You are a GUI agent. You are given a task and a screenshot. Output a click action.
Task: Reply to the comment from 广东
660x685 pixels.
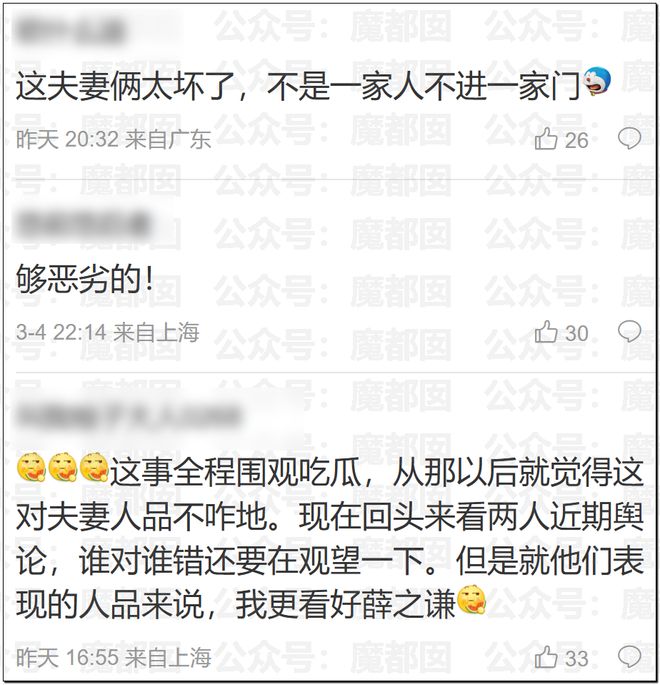pyautogui.click(x=629, y=139)
